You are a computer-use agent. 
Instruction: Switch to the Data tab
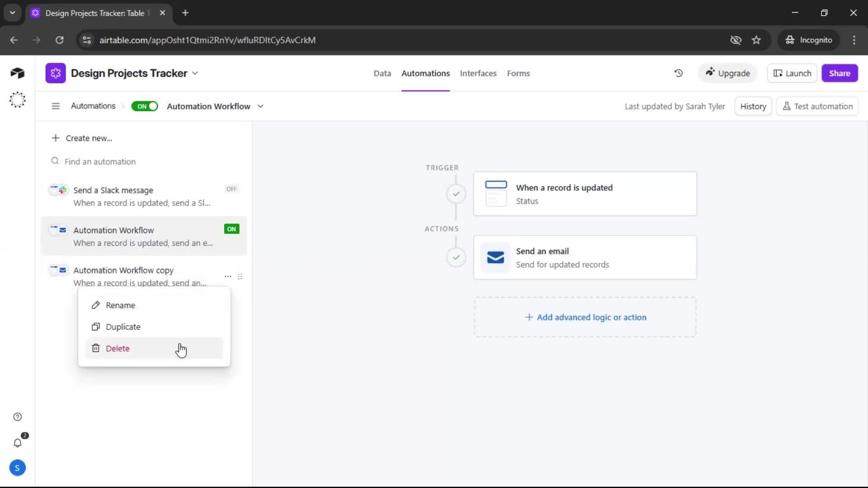[382, 73]
